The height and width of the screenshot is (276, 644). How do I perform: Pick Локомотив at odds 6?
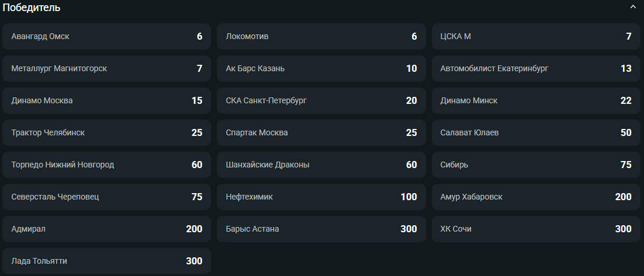[321, 37]
